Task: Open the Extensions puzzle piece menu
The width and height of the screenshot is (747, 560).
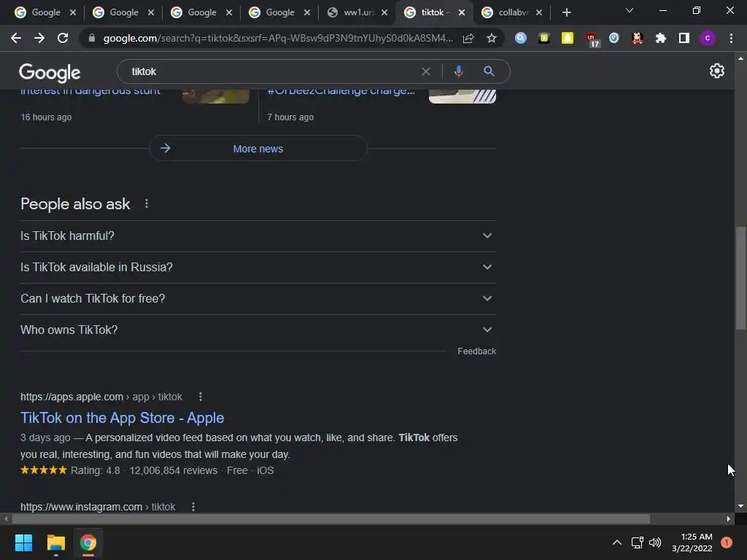Action: click(x=661, y=38)
